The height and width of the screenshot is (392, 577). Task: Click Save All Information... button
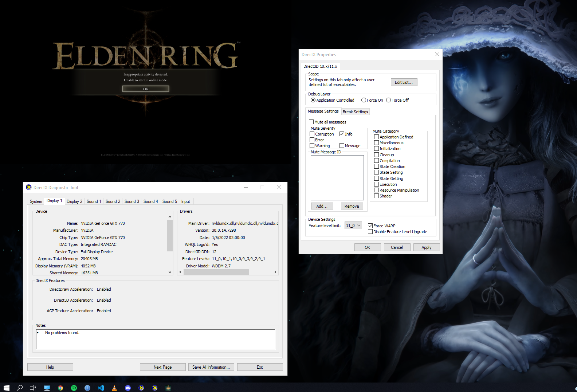pos(211,367)
